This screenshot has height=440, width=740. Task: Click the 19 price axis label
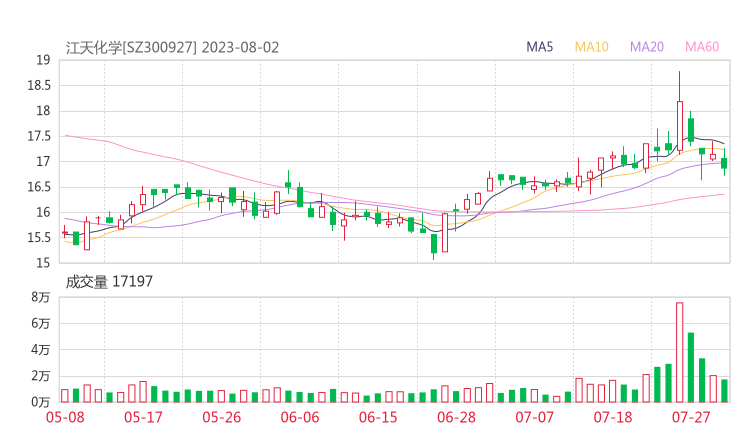coord(43,60)
